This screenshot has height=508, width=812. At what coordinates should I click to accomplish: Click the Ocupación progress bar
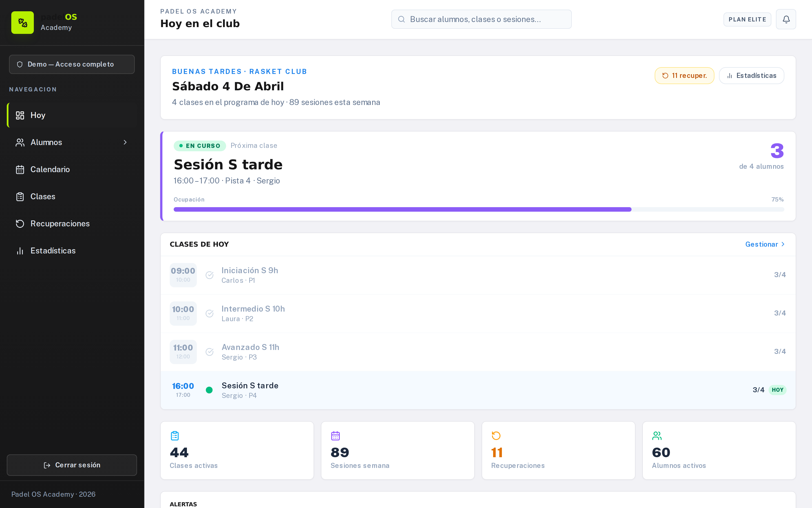[479, 210]
